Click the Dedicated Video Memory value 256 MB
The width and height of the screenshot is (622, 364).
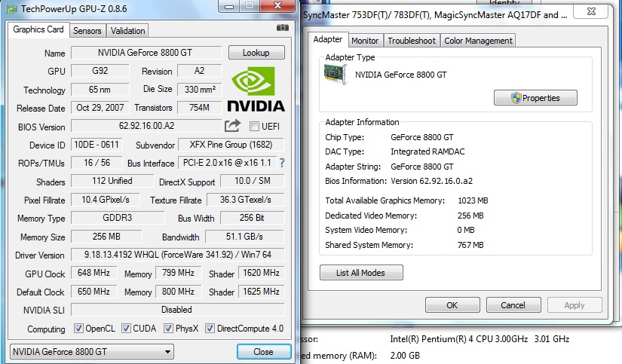point(470,216)
